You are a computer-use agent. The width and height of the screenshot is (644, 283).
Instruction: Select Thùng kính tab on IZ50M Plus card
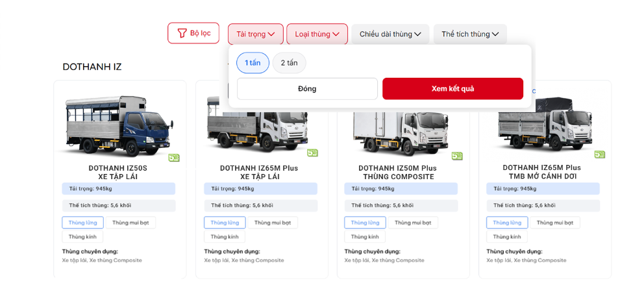pyautogui.click(x=364, y=237)
